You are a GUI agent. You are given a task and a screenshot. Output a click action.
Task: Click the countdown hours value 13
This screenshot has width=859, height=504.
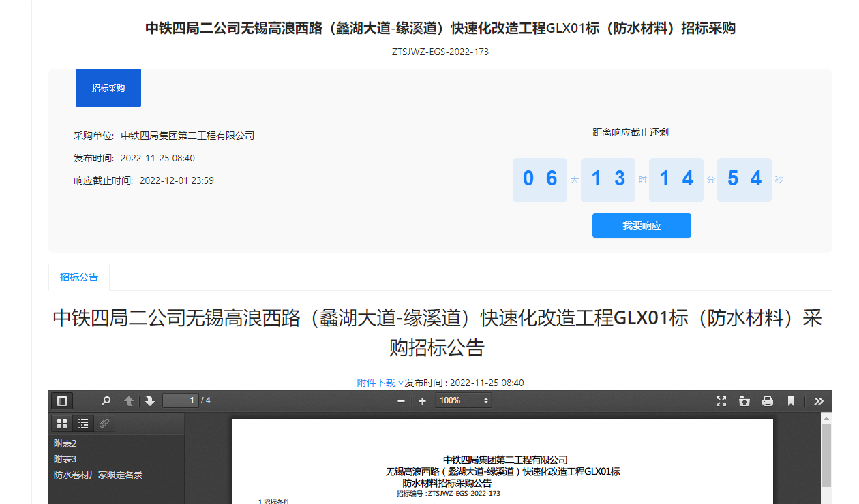point(608,180)
